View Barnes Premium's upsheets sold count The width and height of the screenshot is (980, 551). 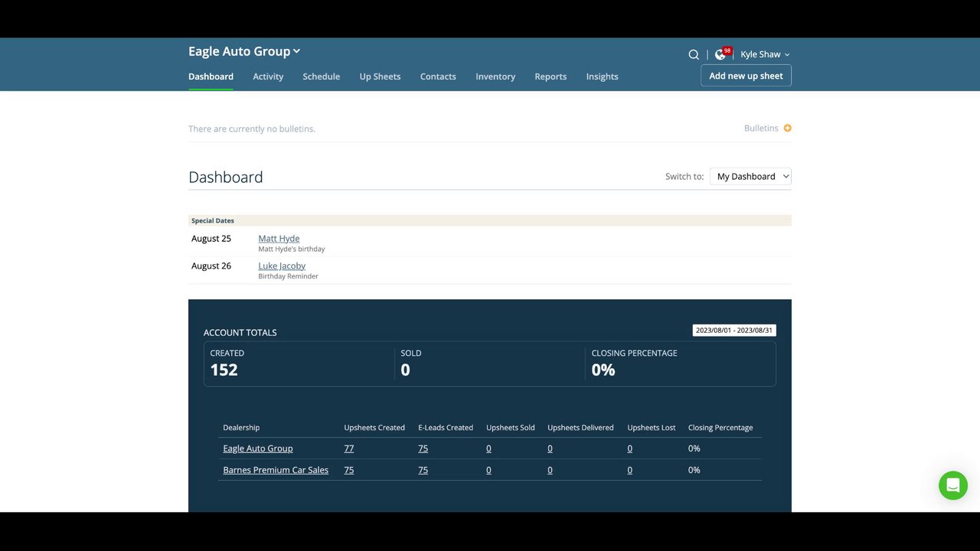point(488,470)
